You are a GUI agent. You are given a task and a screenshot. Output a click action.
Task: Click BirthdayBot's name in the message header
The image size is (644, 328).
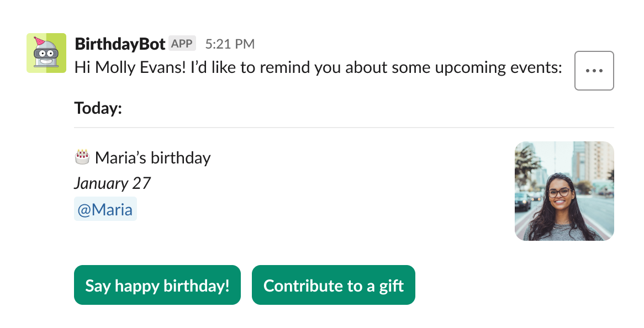tap(119, 43)
